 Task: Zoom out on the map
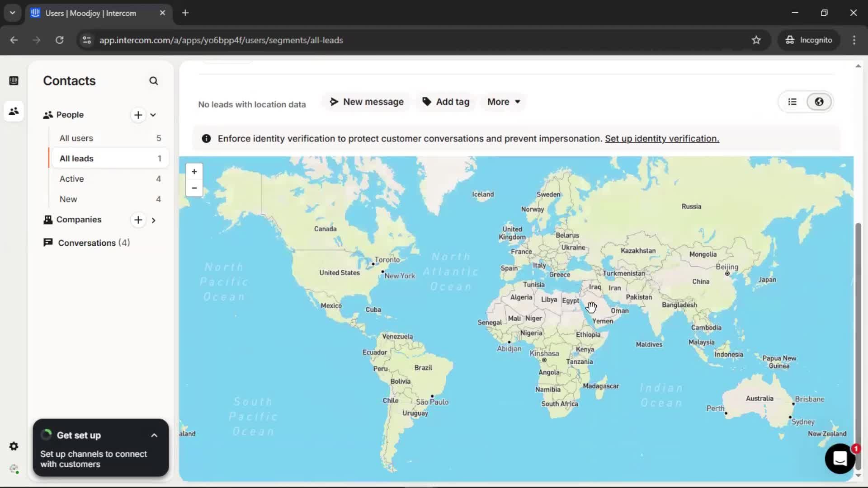click(194, 188)
